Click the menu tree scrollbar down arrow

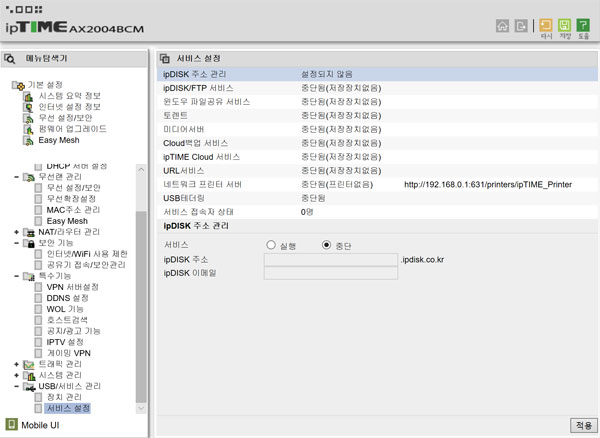coord(141,408)
